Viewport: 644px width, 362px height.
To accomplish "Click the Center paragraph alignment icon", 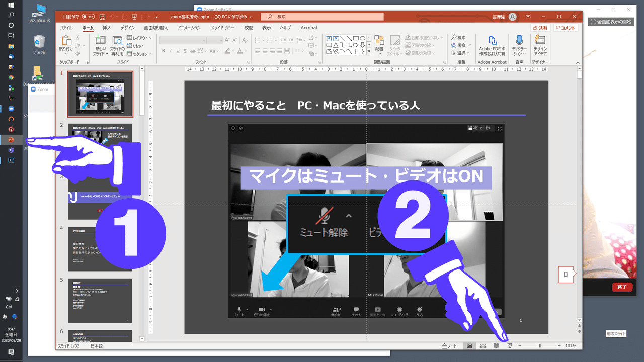I will click(266, 51).
